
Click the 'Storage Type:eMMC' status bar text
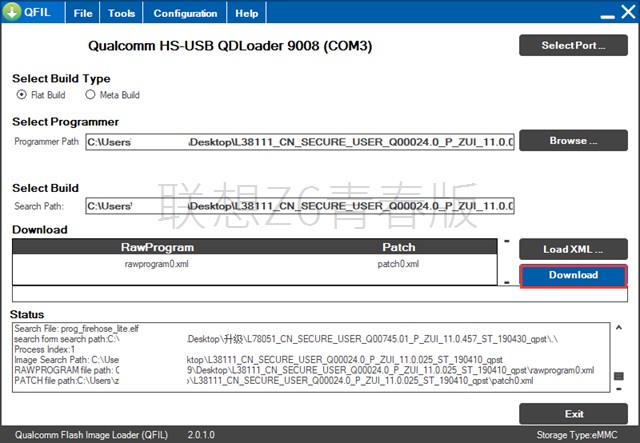577,435
